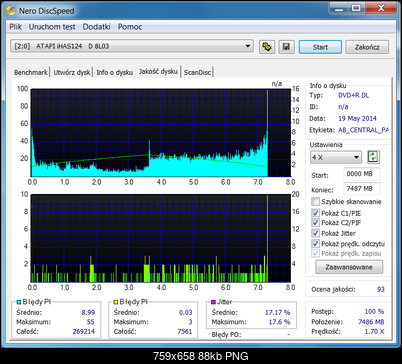Screen dimensions: 402x364
Task: Open the Plik menu
Action: point(15,27)
